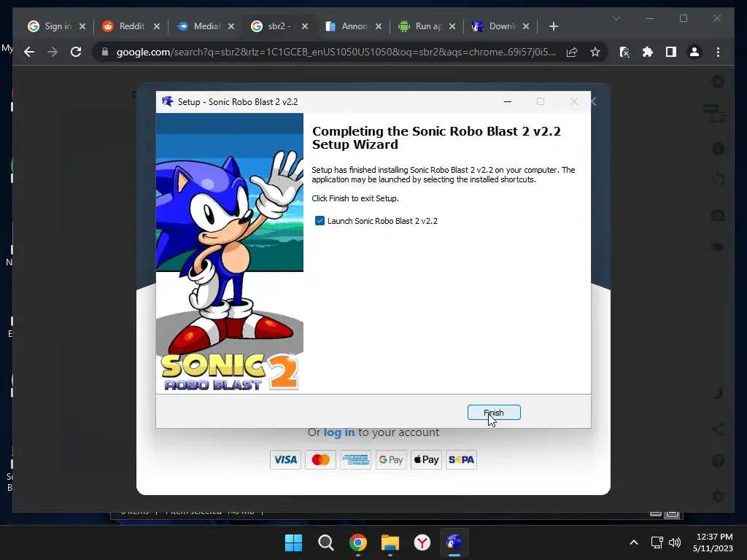This screenshot has width=747, height=560.
Task: Click the translate extension icon in toolbar
Action: [624, 52]
